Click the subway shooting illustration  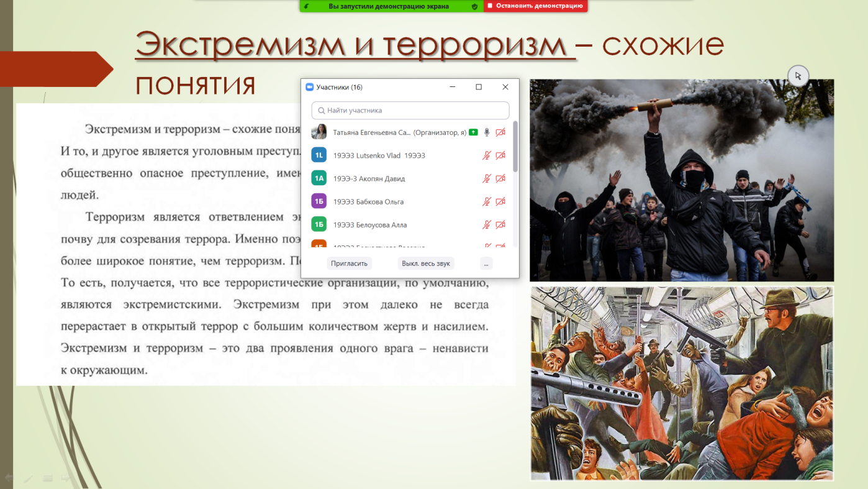[682, 383]
